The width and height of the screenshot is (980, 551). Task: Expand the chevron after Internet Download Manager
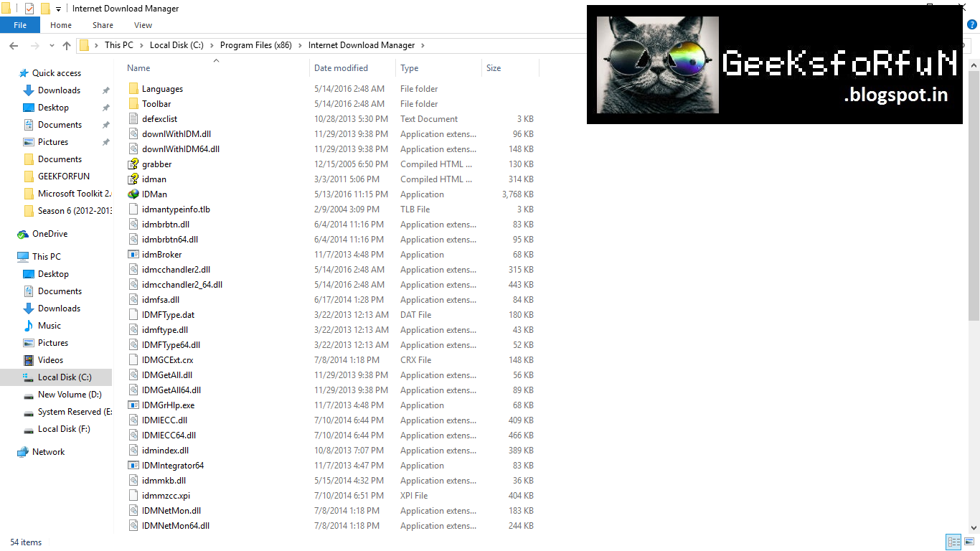tap(423, 45)
